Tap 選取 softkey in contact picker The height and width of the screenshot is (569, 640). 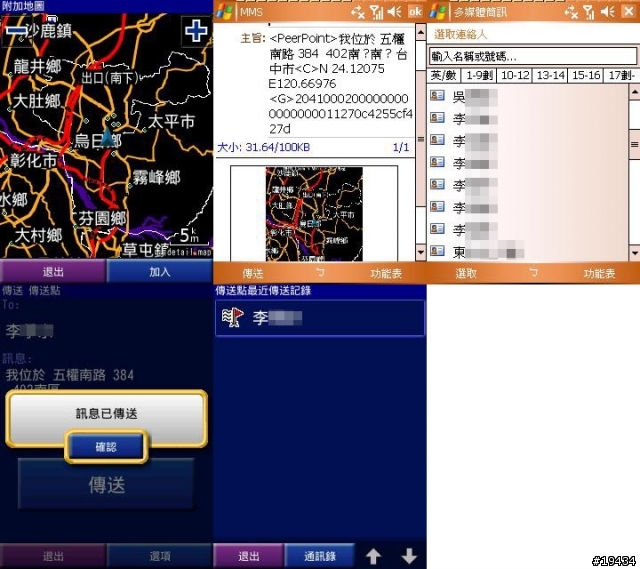(466, 273)
